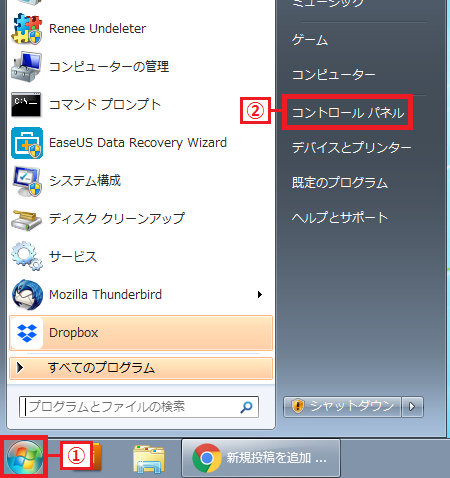Open Renee Undeleter program icon
The width and height of the screenshot is (450, 478).
pyautogui.click(x=27, y=28)
